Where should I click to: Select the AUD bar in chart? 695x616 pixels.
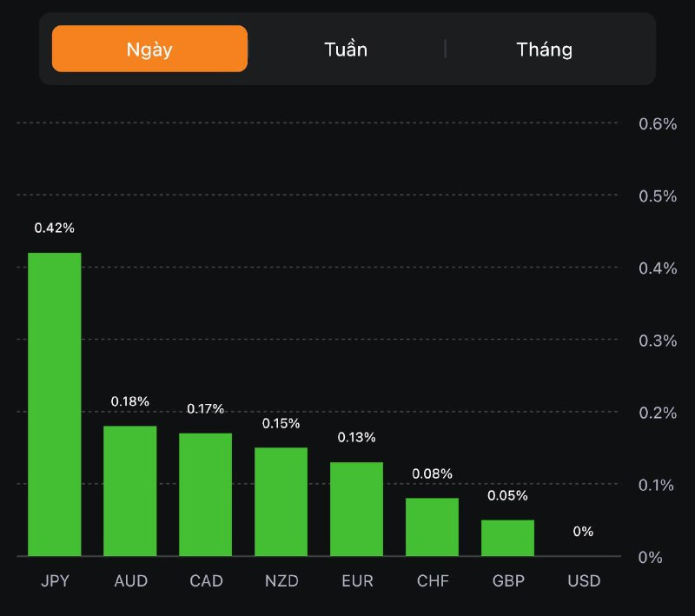point(130,491)
